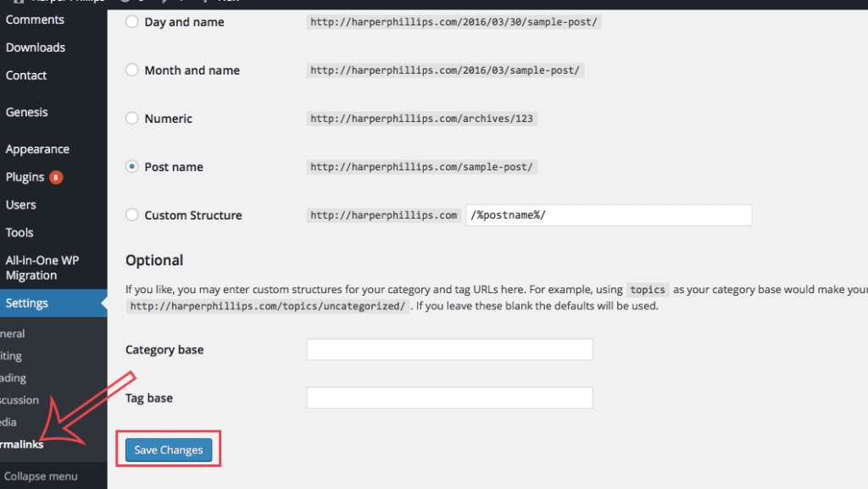This screenshot has height=489, width=868.
Task: Enable the Custom Structure radio option
Action: coord(132,215)
